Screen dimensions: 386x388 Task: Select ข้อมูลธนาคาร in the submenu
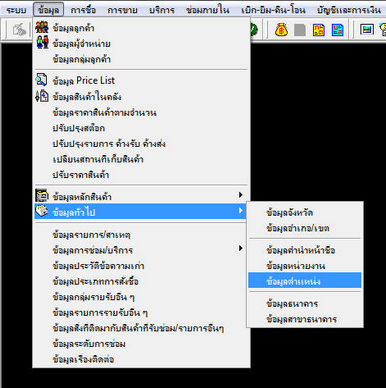305,304
